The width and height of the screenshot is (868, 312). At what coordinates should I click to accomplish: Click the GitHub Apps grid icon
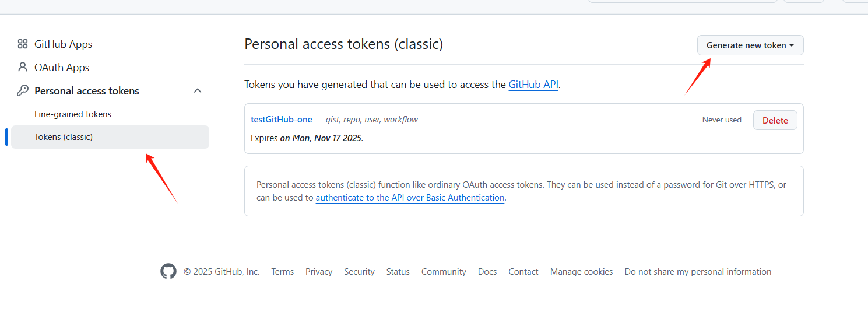tap(23, 44)
